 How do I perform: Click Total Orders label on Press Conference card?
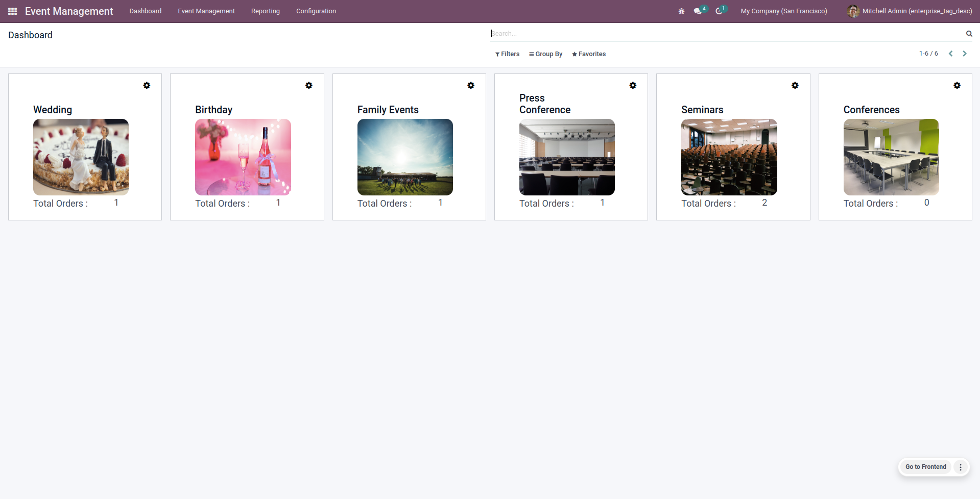point(546,204)
